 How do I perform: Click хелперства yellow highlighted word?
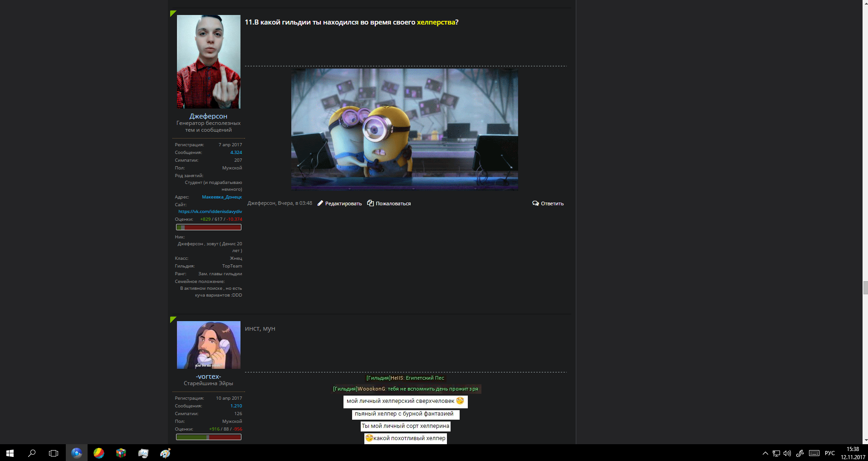point(436,22)
